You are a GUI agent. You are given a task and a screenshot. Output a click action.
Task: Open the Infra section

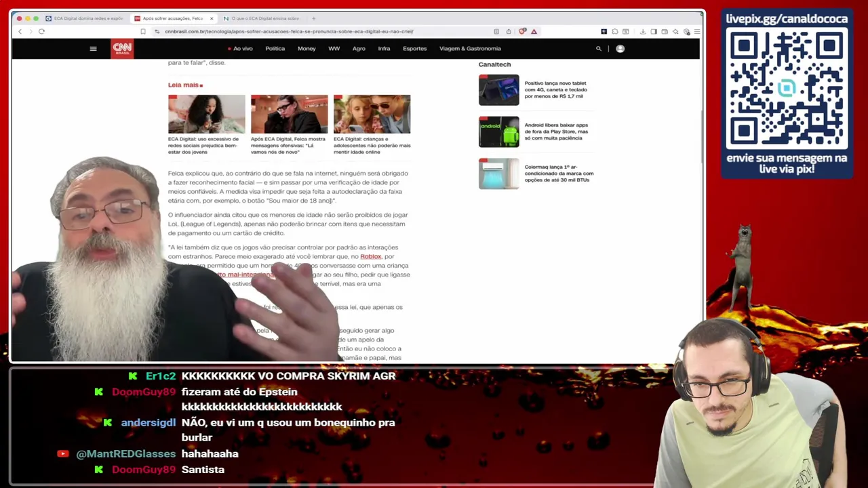384,49
